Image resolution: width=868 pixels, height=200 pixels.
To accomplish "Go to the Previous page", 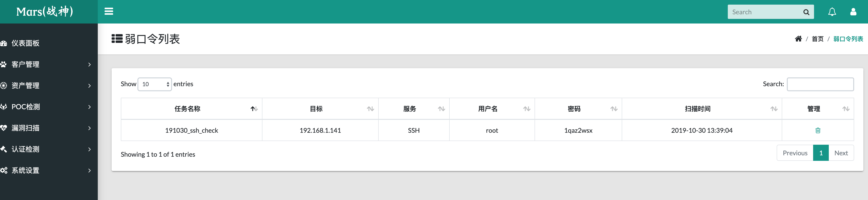I will coord(795,153).
